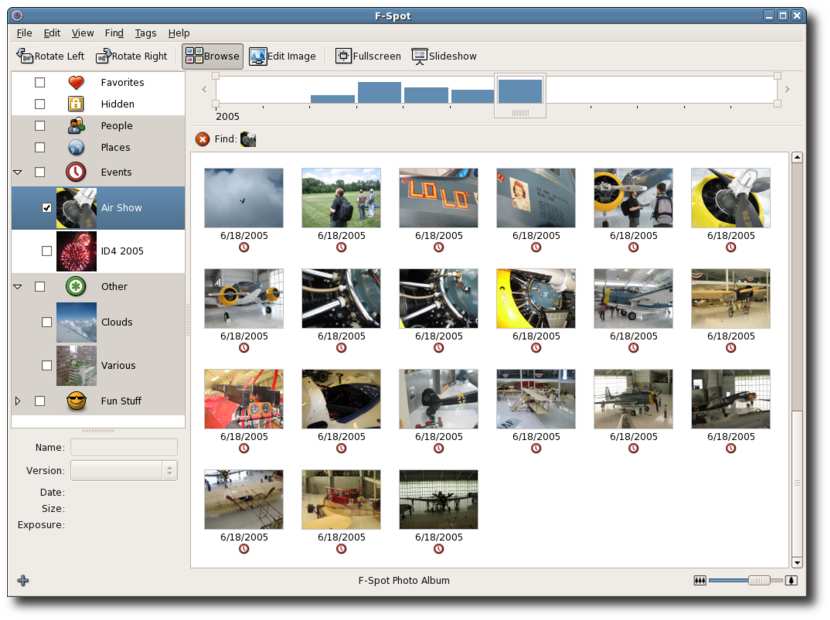Click the thumbnail size slider handle
830x620 pixels.
coord(759,580)
